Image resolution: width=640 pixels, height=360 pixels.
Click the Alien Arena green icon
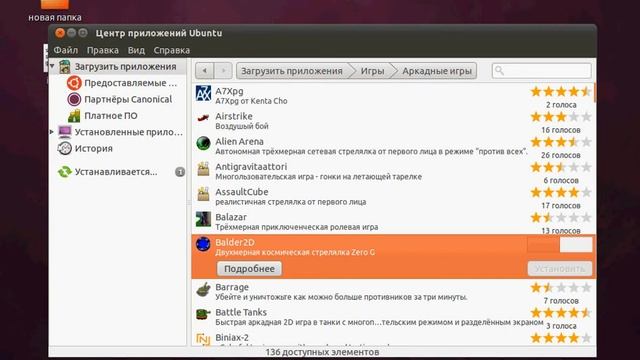tap(203, 143)
